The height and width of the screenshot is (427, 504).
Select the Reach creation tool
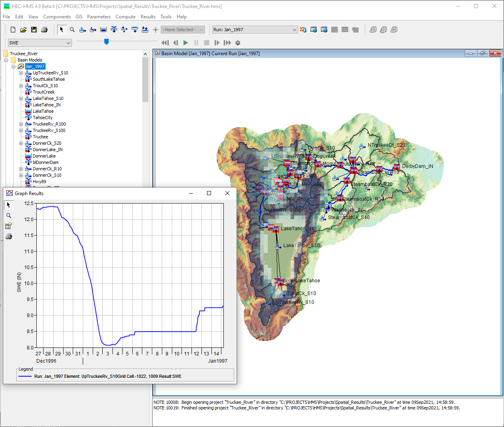point(93,30)
